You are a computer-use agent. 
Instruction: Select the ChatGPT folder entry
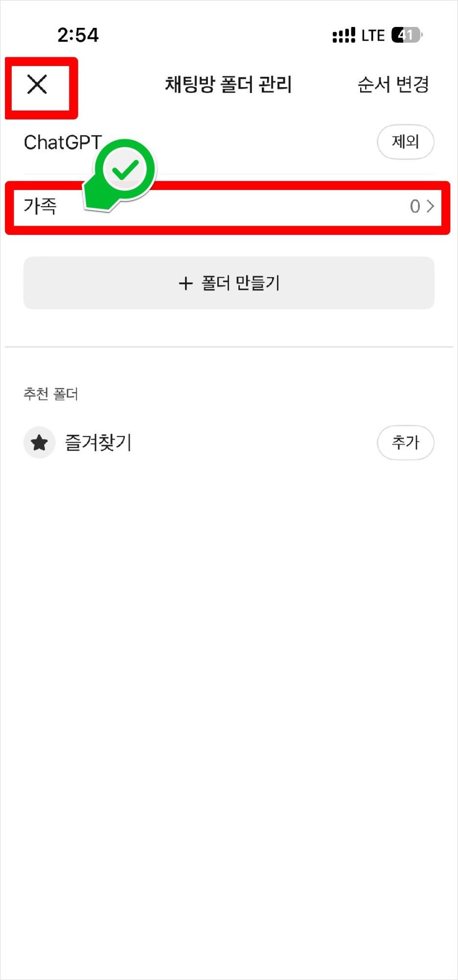[x=63, y=142]
